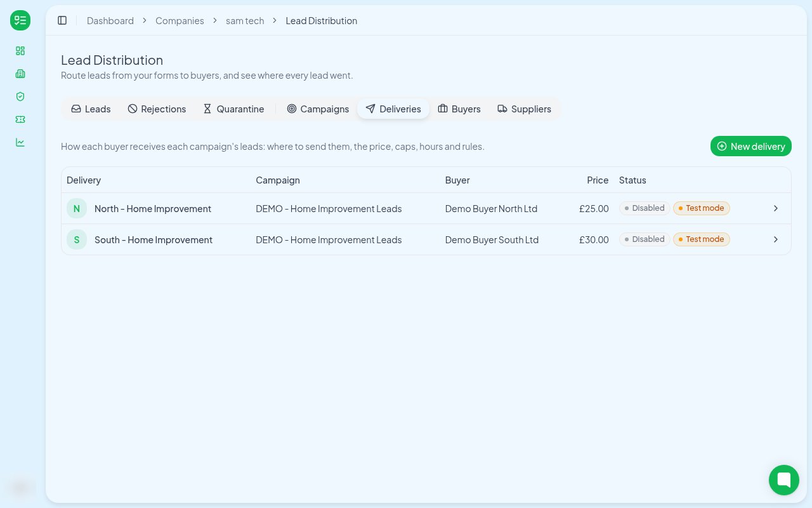
Task: Select the Buyers tab
Action: pyautogui.click(x=459, y=109)
